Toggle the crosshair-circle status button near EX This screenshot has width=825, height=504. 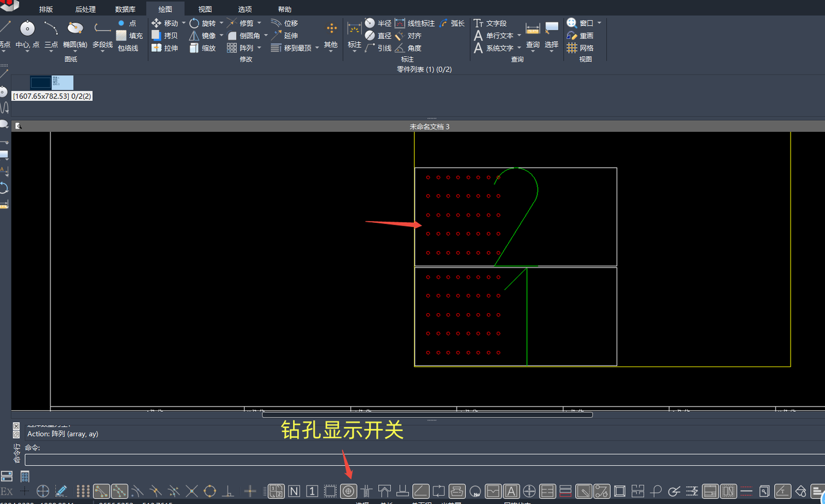click(43, 491)
